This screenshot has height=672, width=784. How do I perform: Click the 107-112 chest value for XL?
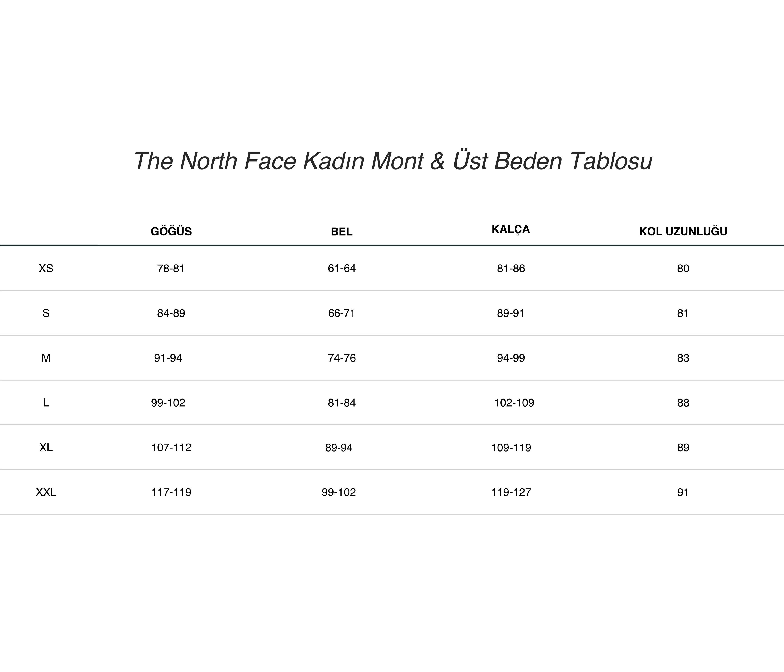(x=171, y=447)
